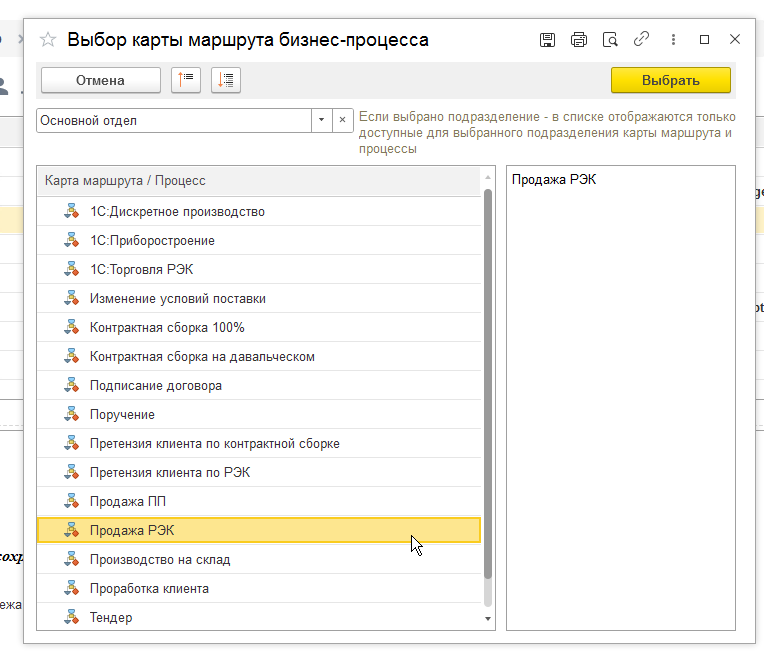Select 1С:Дискретное производство in list
This screenshot has height=652, width=764.
[177, 211]
